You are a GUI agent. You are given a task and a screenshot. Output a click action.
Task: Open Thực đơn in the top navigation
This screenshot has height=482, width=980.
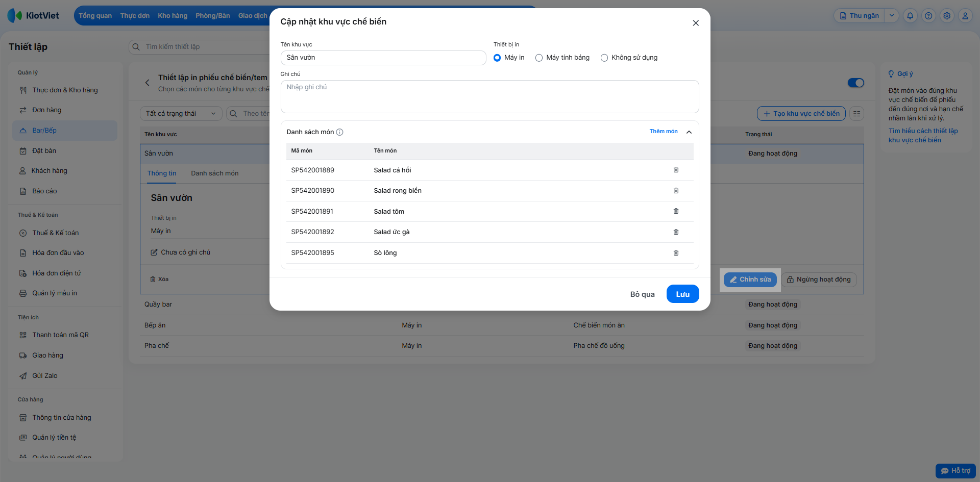coord(135,16)
